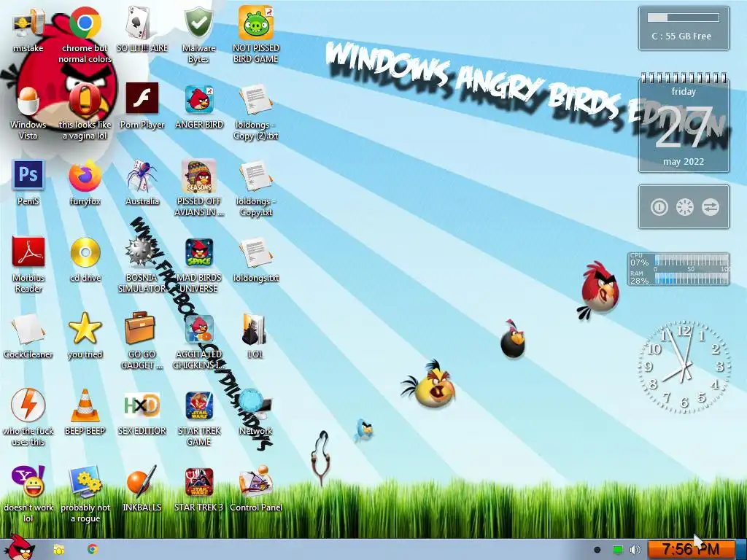
Task: Launch the ANGER BIRD game shortcut
Action: 199,99
